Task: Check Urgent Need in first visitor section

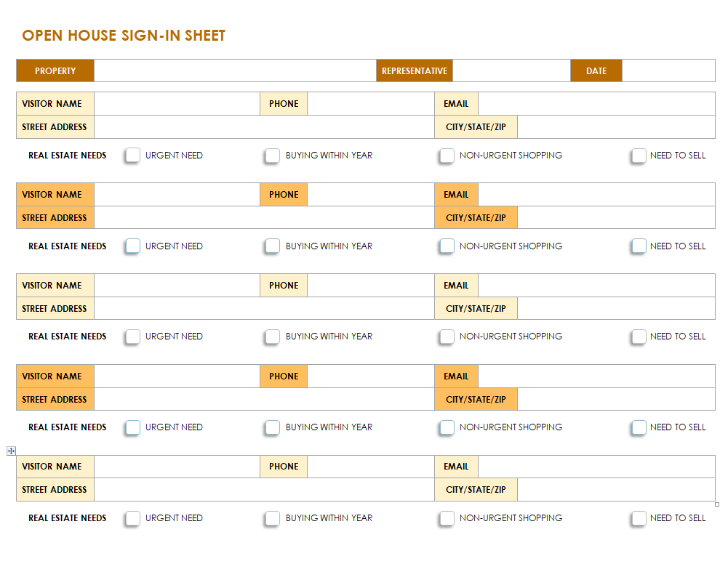Action: pos(132,156)
